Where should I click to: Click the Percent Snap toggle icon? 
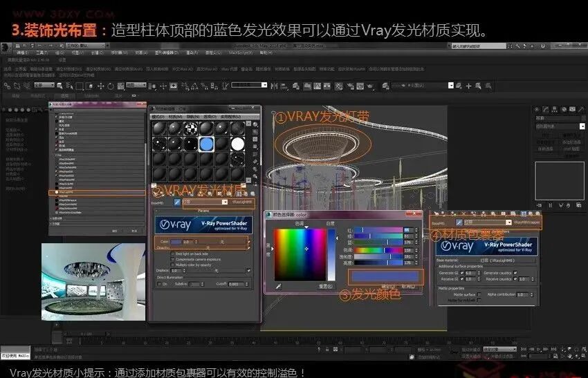click(204, 86)
